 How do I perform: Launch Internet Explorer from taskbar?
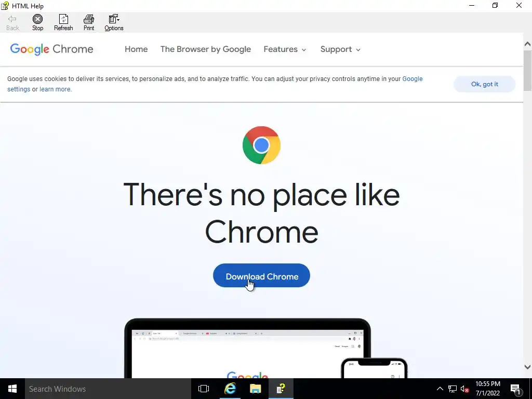click(230, 389)
